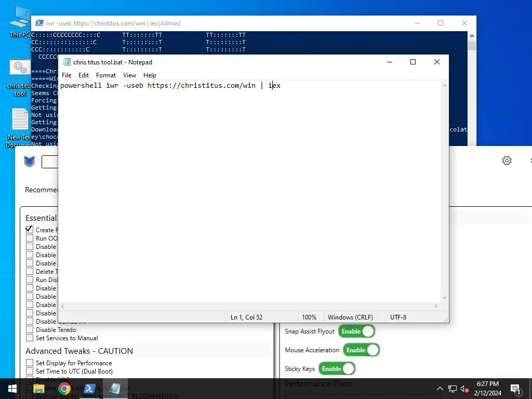Image resolution: width=532 pixels, height=399 pixels.
Task: Toggle the Mouse Acceleration switch
Action: [x=362, y=350]
